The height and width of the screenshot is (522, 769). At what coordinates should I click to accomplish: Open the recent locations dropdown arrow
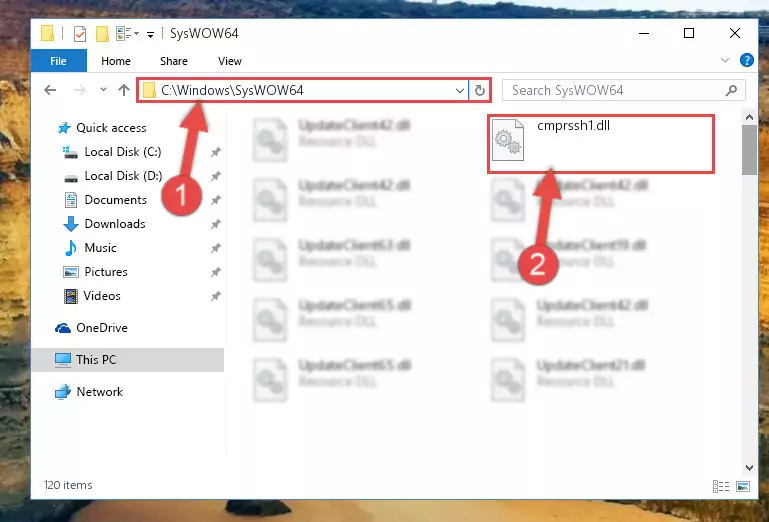click(103, 90)
